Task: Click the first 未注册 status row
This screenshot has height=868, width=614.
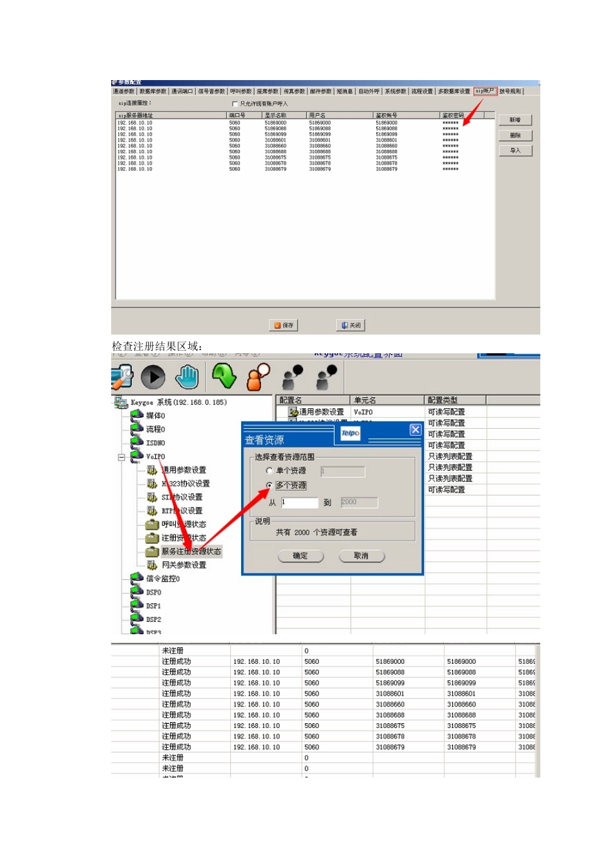Action: coord(323,650)
